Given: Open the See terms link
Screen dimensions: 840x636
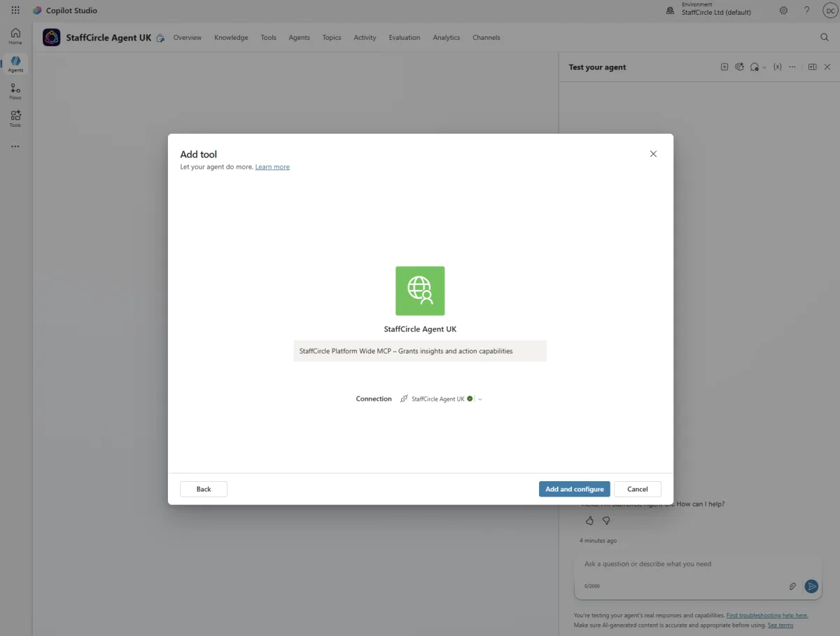Looking at the screenshot, I should click(x=780, y=625).
